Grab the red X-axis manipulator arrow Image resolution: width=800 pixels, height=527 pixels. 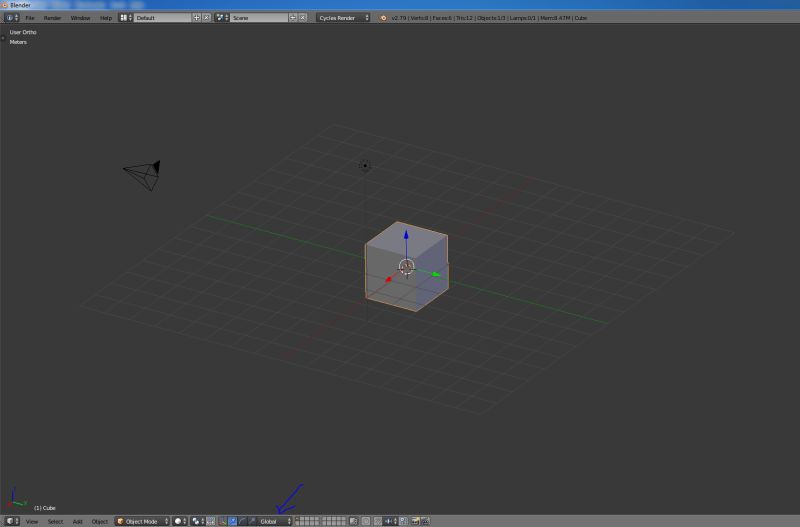point(389,279)
